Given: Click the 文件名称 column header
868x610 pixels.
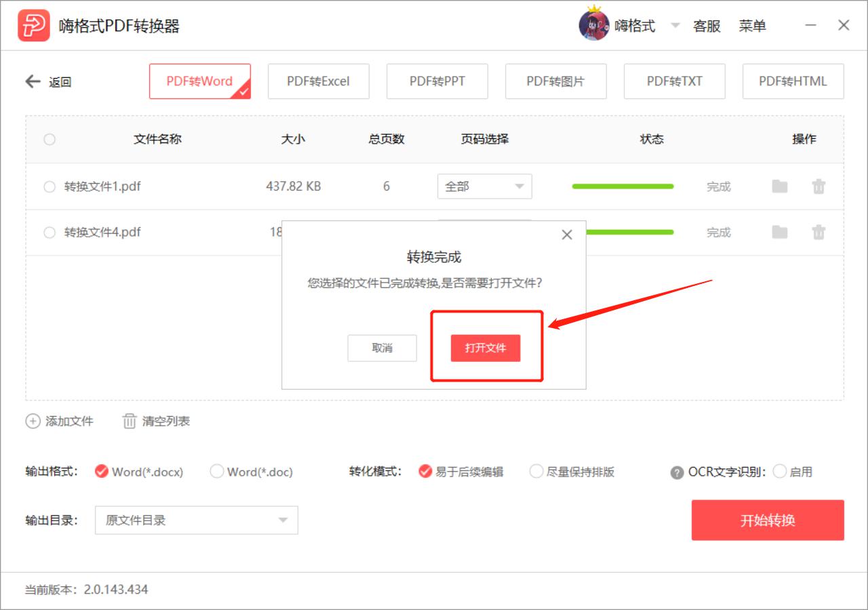Looking at the screenshot, I should (157, 139).
